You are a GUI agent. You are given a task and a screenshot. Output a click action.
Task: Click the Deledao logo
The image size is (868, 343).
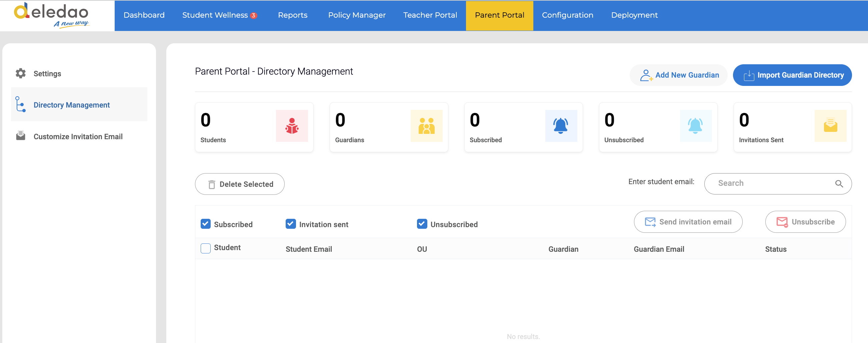click(51, 15)
